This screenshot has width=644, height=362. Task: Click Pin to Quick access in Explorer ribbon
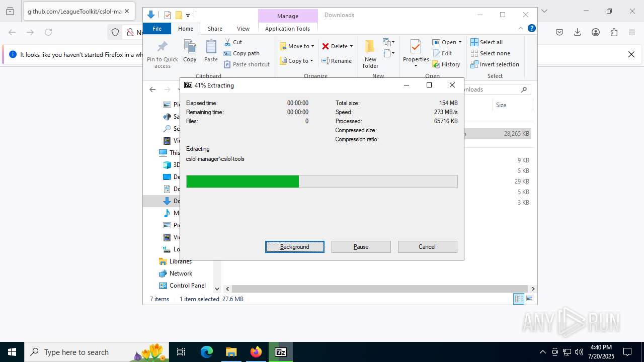162,54
